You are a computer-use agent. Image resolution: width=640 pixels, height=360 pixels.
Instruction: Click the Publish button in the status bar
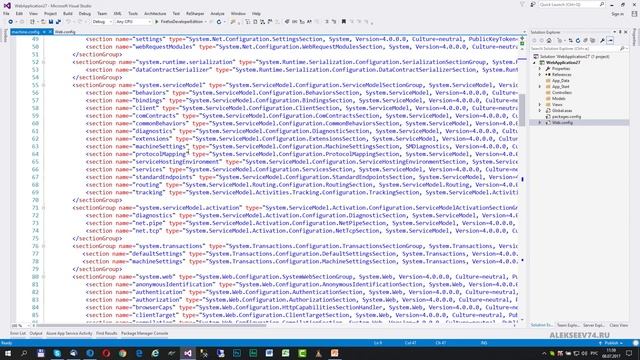(611, 343)
